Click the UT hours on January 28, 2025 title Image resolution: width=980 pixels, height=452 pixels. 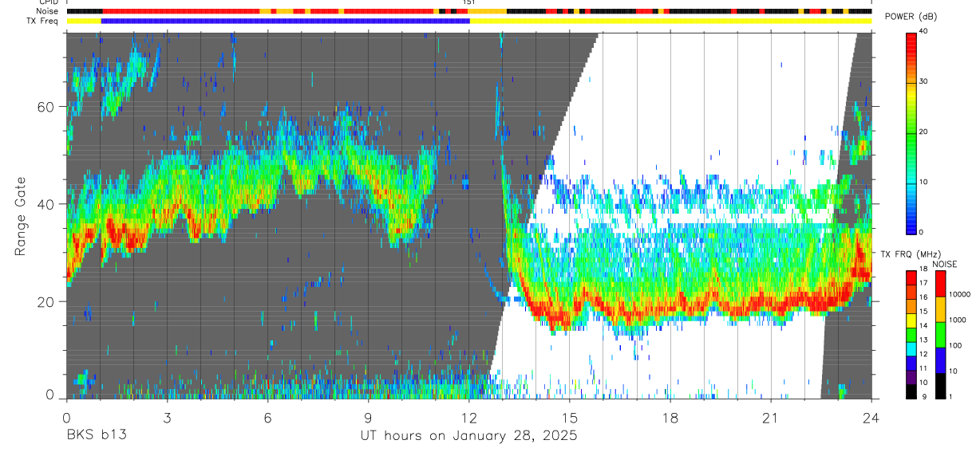pyautogui.click(x=468, y=436)
